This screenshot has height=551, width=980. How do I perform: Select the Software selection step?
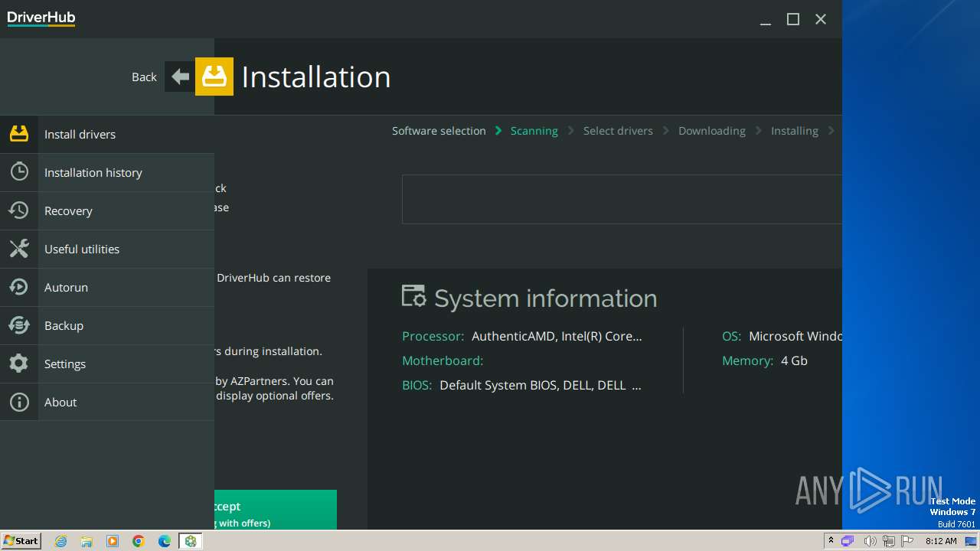click(439, 131)
